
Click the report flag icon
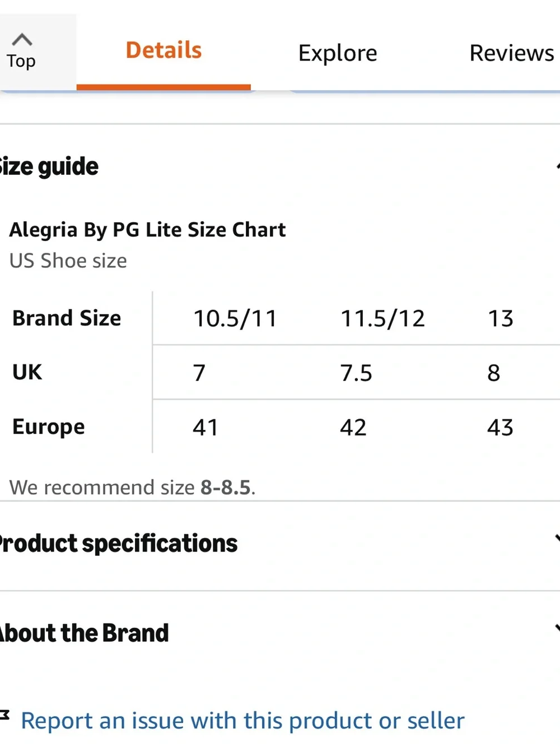coord(4,714)
